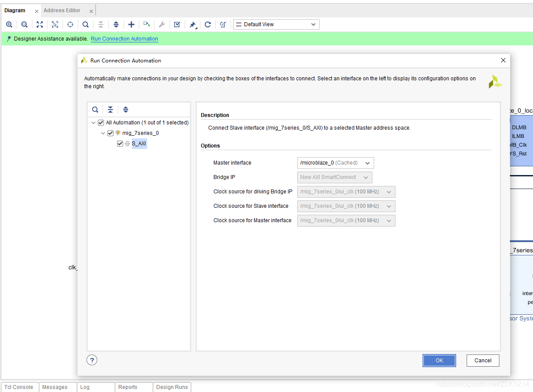Click the Regenerate Layout refresh icon

coord(208,24)
